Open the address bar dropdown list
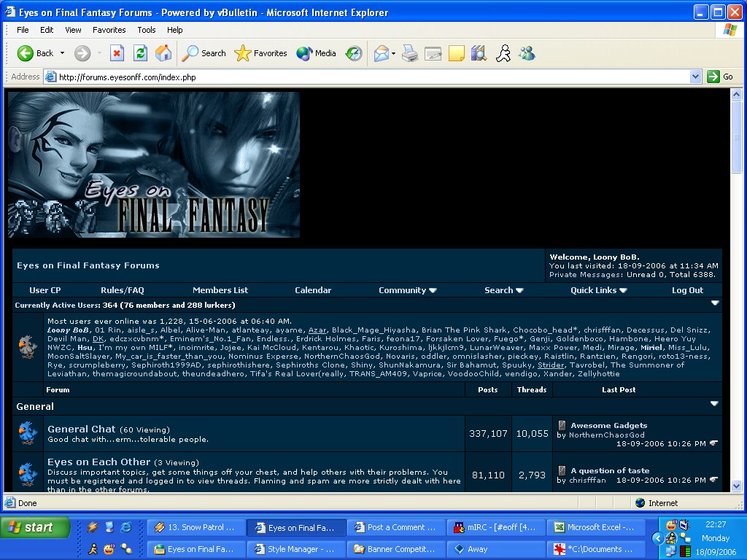The image size is (747, 560). [695, 77]
